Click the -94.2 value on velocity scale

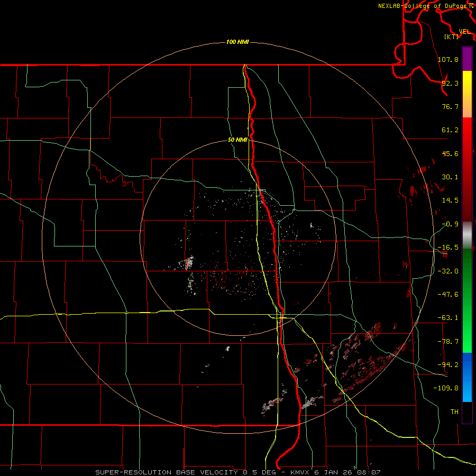pyautogui.click(x=448, y=364)
